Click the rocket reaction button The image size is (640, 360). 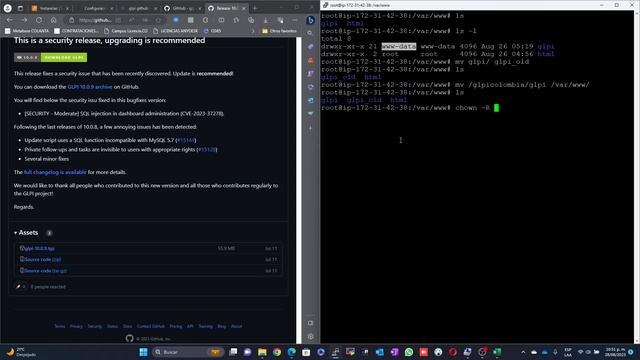pyautogui.click(x=21, y=287)
